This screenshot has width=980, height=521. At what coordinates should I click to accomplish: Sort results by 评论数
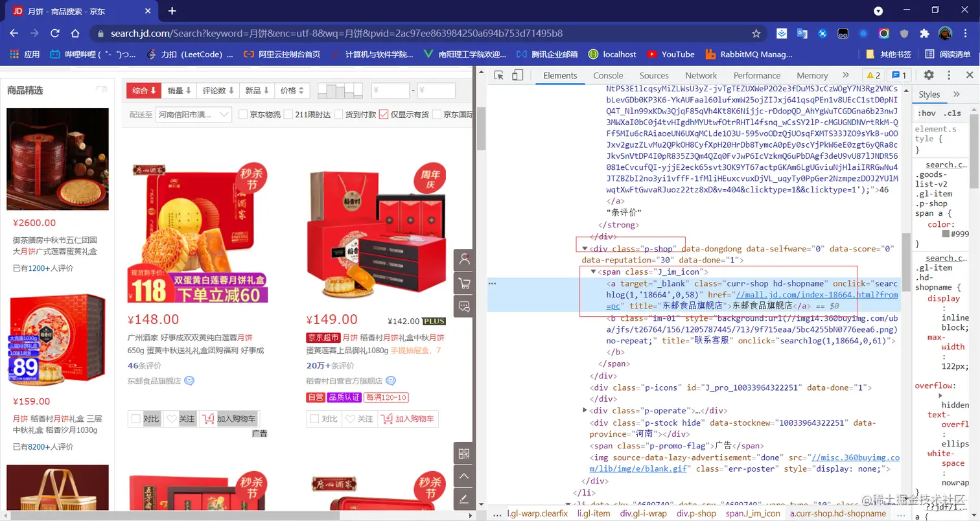click(x=218, y=91)
